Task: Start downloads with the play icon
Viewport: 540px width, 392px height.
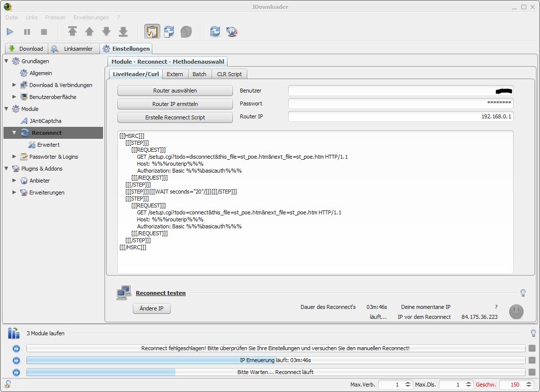Action: [x=10, y=32]
